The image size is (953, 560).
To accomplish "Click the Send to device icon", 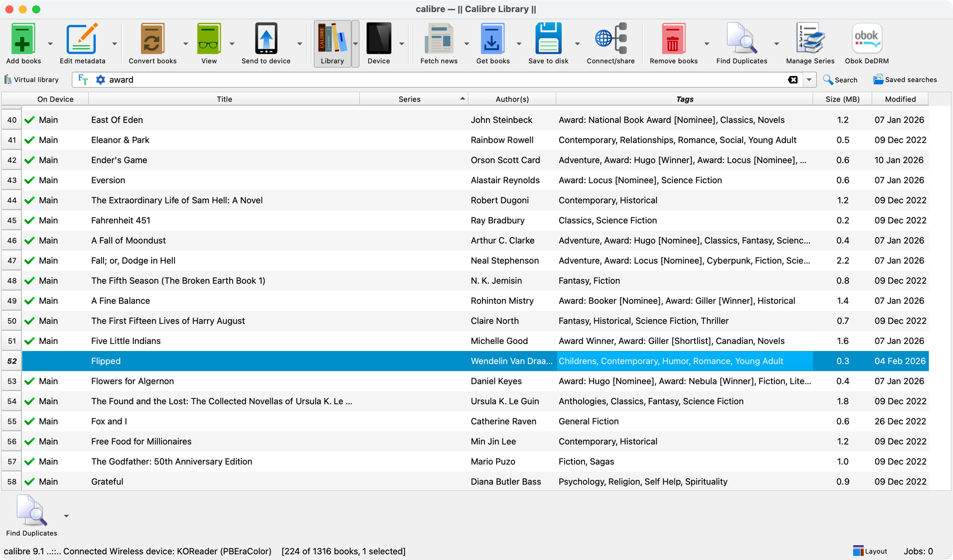I will point(266,39).
